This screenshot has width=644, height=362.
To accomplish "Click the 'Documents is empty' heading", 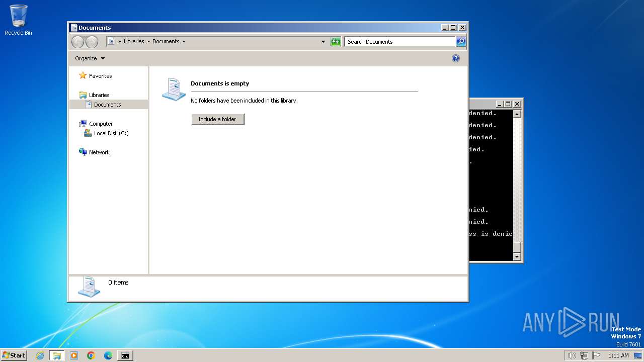I will 220,83.
